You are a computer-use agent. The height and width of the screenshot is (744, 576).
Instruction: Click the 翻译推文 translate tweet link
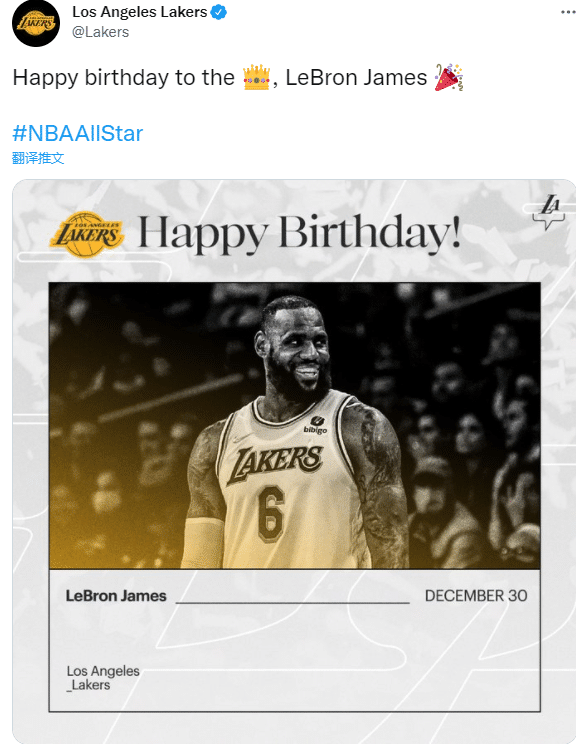pos(38,158)
